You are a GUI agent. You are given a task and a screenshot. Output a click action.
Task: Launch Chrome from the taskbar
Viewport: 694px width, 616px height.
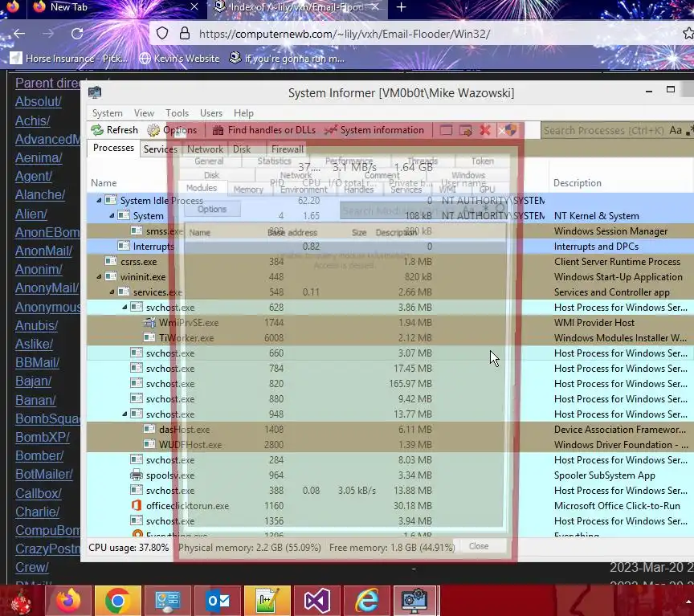click(x=117, y=601)
